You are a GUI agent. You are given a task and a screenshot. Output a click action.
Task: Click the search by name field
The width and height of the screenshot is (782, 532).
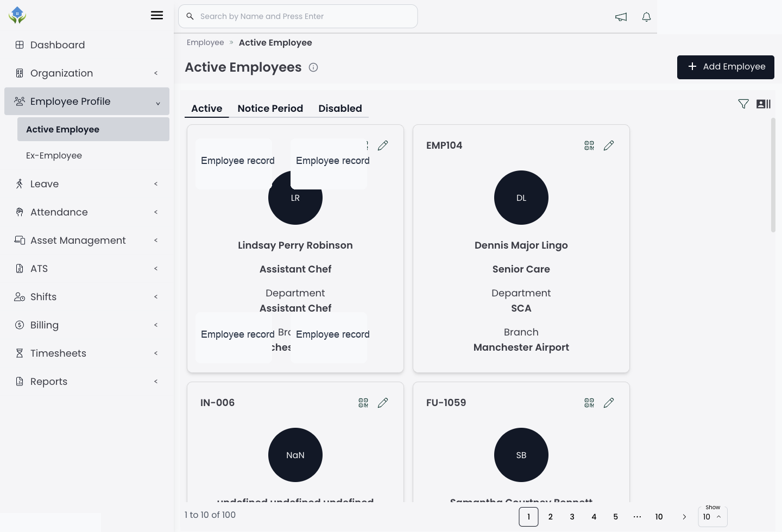[298, 16]
